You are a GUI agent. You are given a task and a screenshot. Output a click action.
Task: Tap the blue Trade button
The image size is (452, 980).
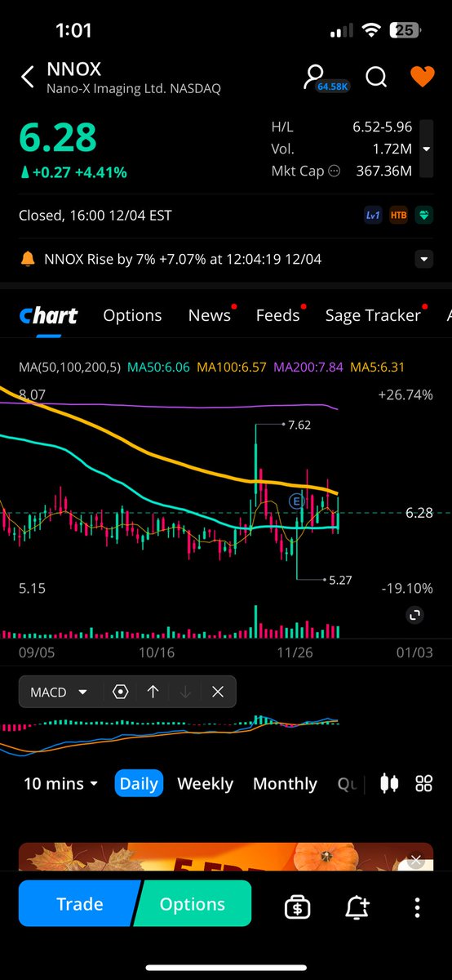pos(80,904)
